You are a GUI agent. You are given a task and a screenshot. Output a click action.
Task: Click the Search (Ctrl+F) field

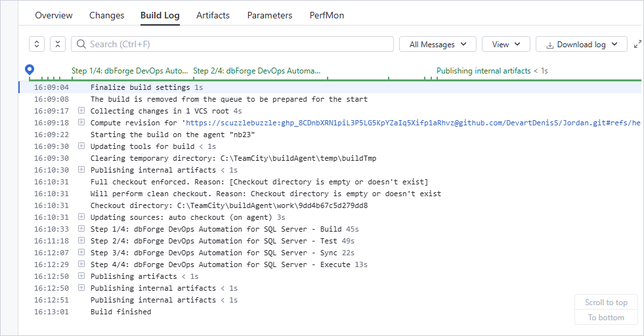click(x=232, y=44)
